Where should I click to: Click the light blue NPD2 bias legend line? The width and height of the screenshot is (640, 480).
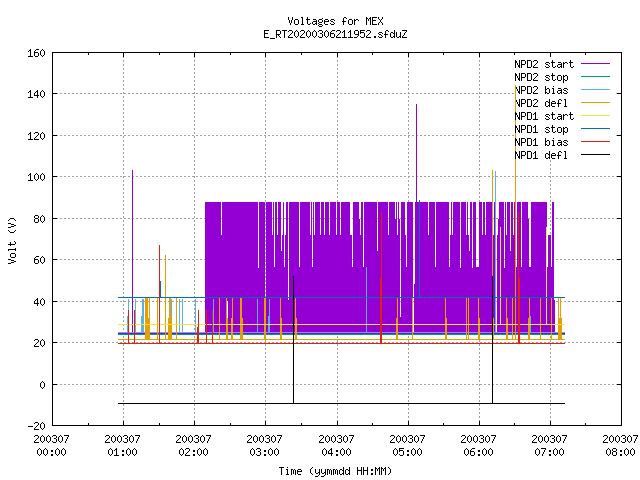596,89
